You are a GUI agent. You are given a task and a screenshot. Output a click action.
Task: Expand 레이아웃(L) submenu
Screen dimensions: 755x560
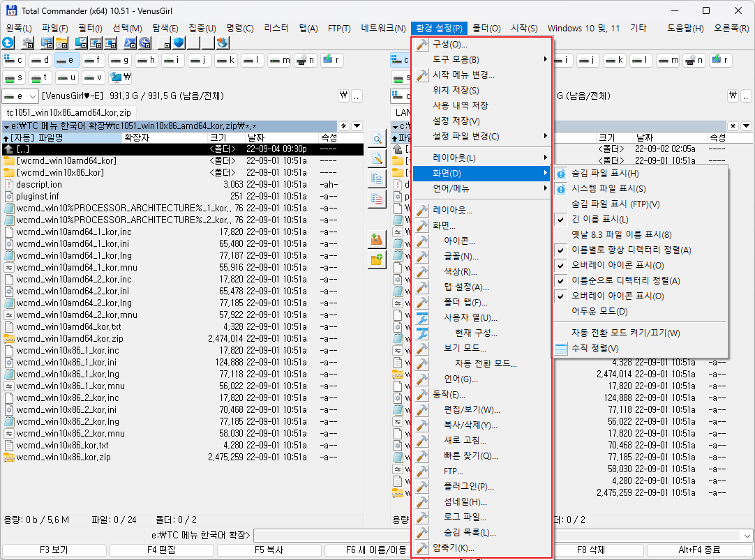(x=482, y=158)
